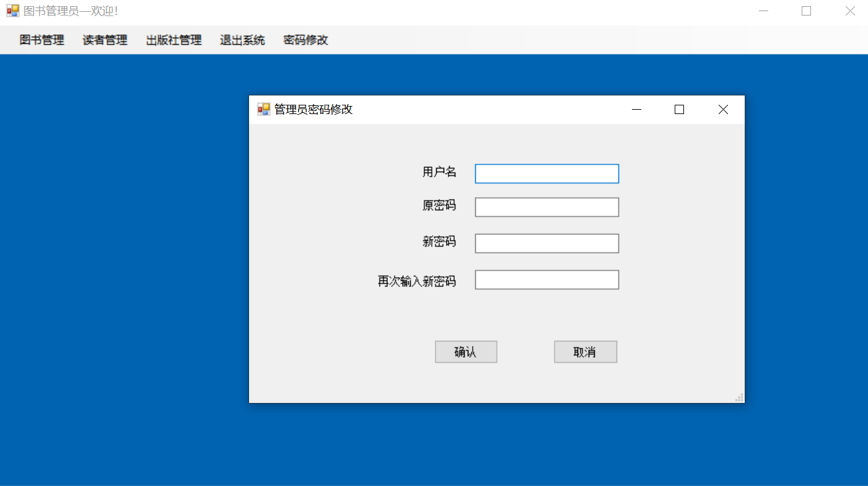This screenshot has width=868, height=486.
Task: Open the 读者管理 menu
Action: [104, 40]
